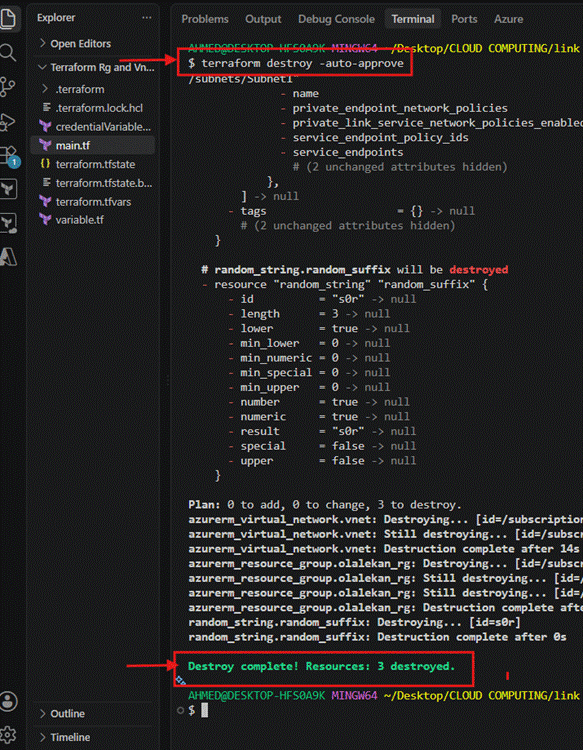Open the Run and Debug view
This screenshot has height=750, width=583.
8,121
